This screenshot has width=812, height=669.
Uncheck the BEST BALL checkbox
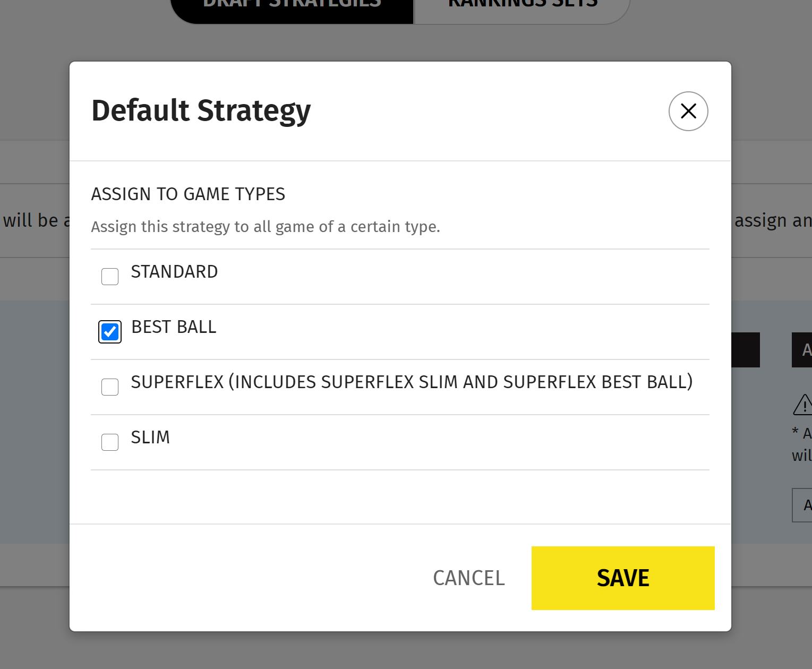pos(110,332)
